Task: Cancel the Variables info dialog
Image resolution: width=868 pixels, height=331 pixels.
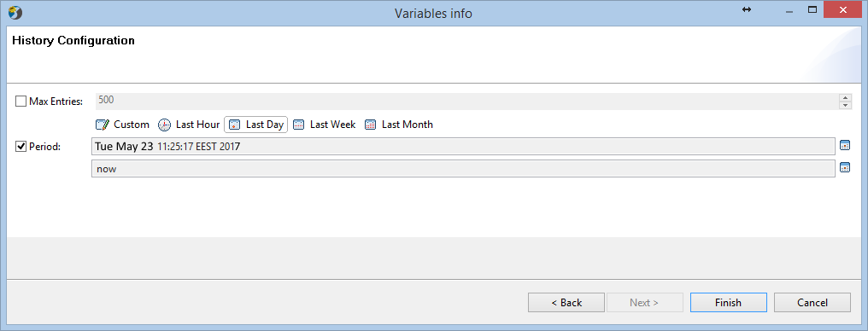Action: point(812,302)
